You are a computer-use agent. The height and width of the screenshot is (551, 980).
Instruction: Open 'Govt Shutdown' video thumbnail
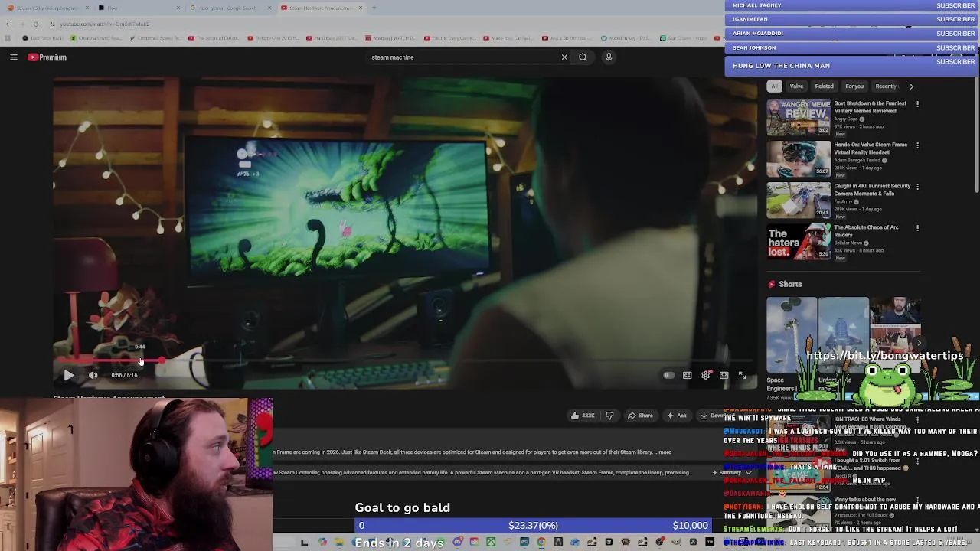pyautogui.click(x=799, y=117)
